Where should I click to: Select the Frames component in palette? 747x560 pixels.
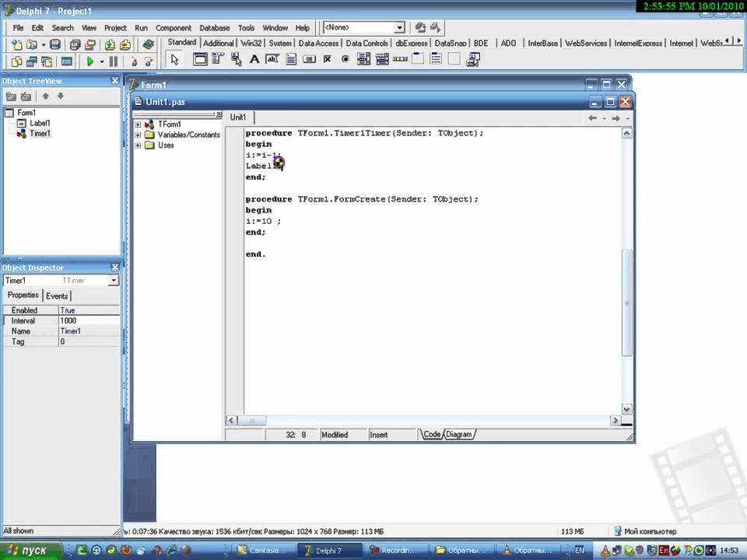point(200,59)
